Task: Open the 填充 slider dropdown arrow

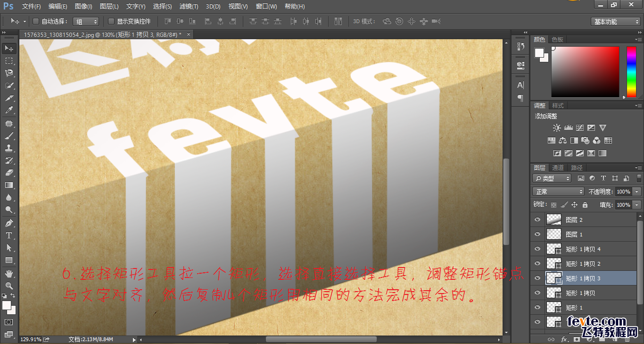Action: (637, 205)
